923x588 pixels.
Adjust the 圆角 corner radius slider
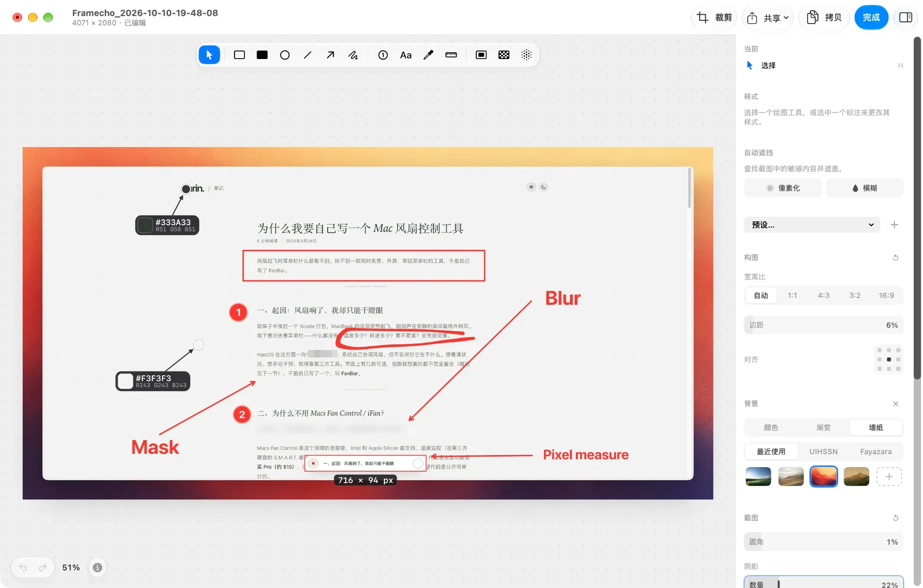coord(824,542)
